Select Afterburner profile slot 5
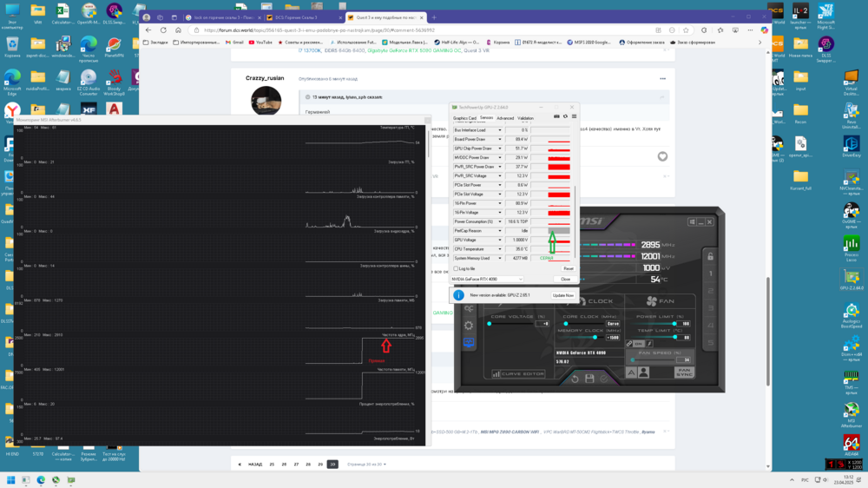Screen dimensions: 868x488 tap(710, 342)
